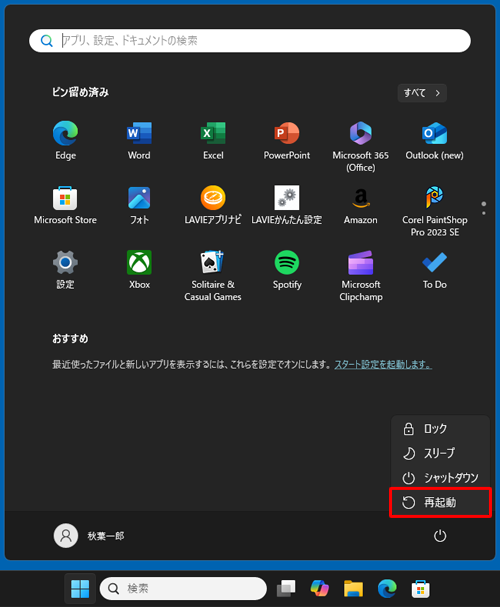Open Microsoft Store from the taskbar
Image resolution: width=500 pixels, height=607 pixels.
pos(421,588)
